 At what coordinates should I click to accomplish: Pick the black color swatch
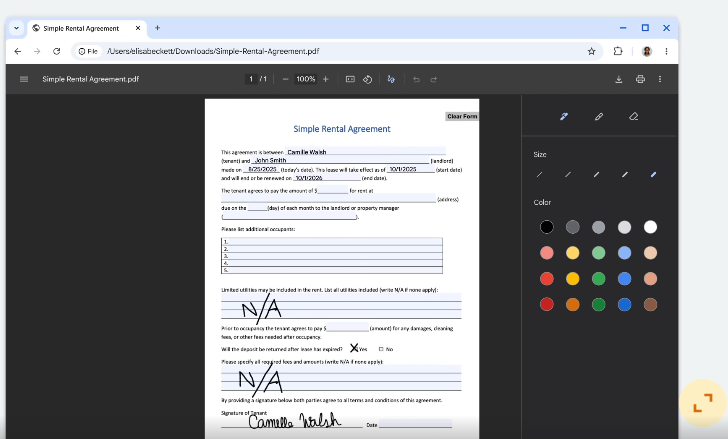pos(546,227)
